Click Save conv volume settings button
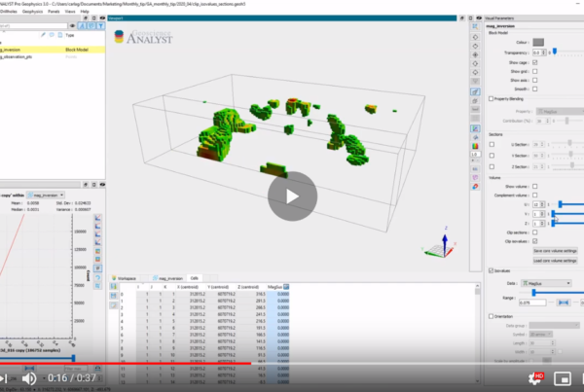 [x=556, y=250]
